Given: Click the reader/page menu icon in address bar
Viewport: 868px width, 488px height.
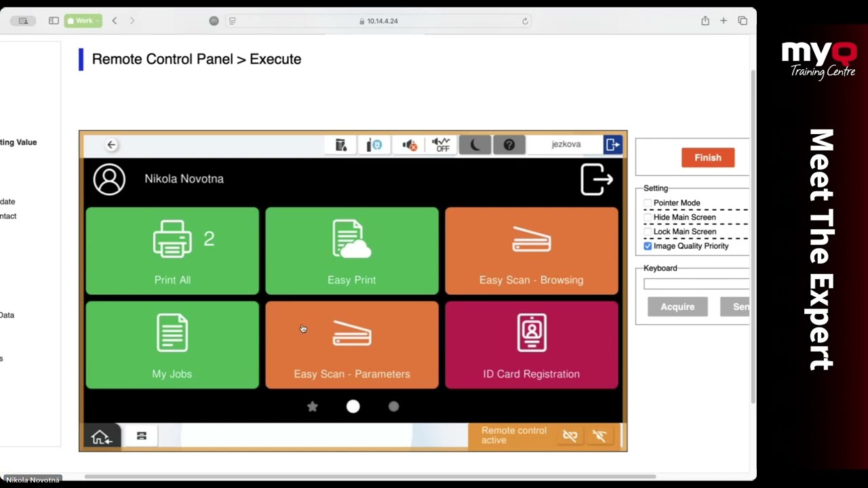Looking at the screenshot, I should [232, 21].
